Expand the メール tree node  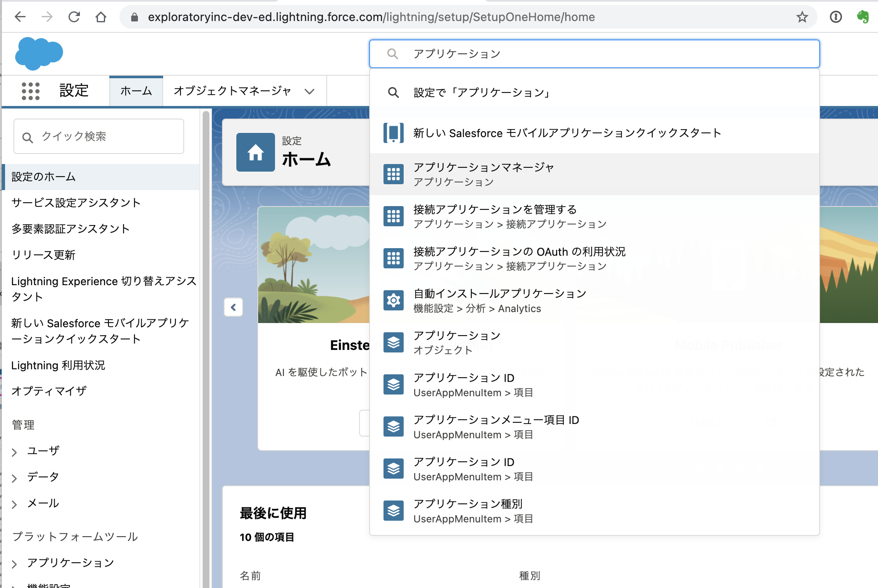point(14,504)
